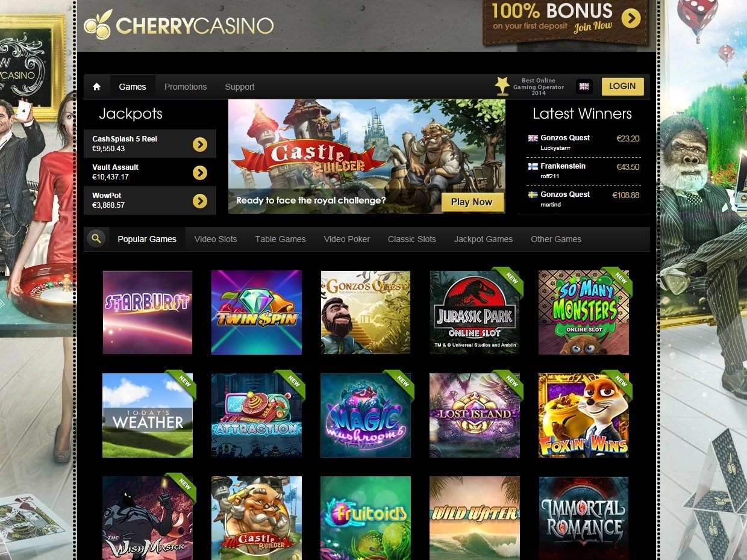This screenshot has width=747, height=560.
Task: Click the yellow LOGIN button
Action: point(622,87)
